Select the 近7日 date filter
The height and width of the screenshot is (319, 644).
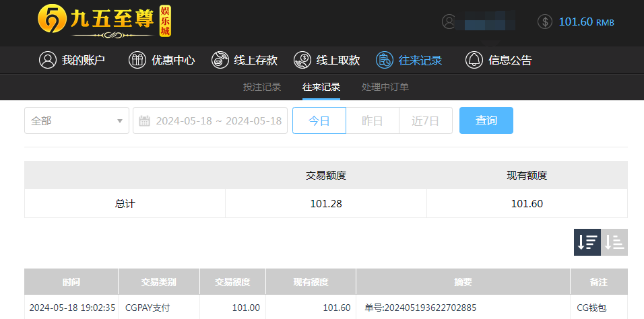[x=426, y=120]
